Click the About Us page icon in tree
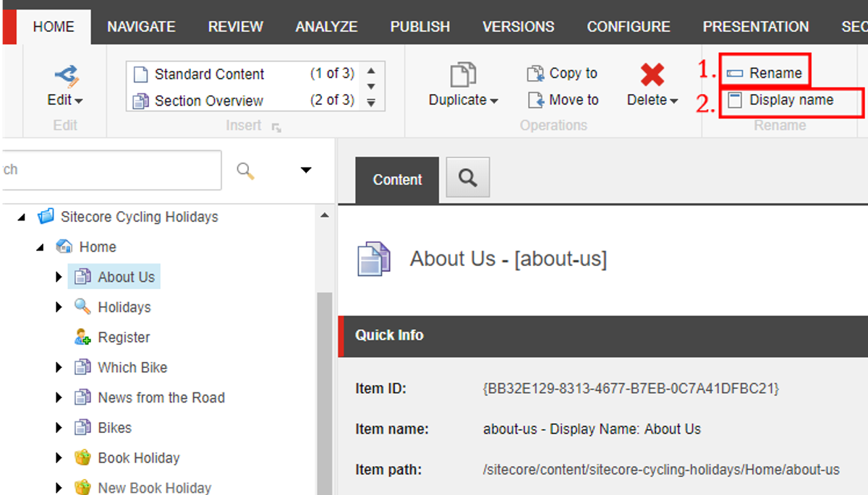Screen dimensions: 868x495 click(83, 277)
